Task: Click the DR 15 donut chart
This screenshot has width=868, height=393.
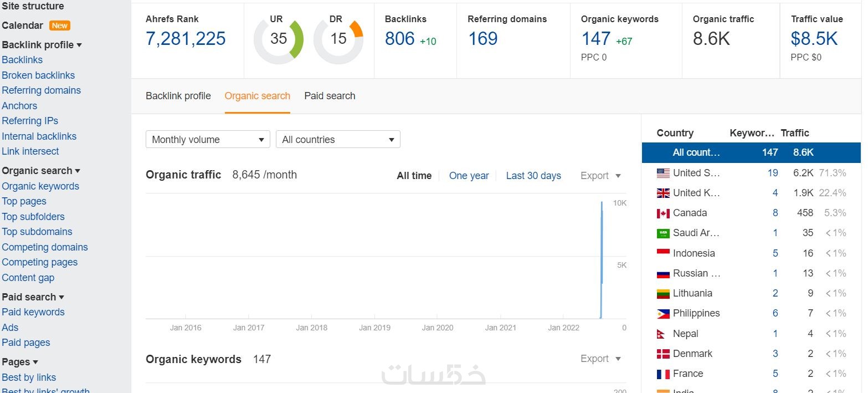Action: click(x=338, y=39)
